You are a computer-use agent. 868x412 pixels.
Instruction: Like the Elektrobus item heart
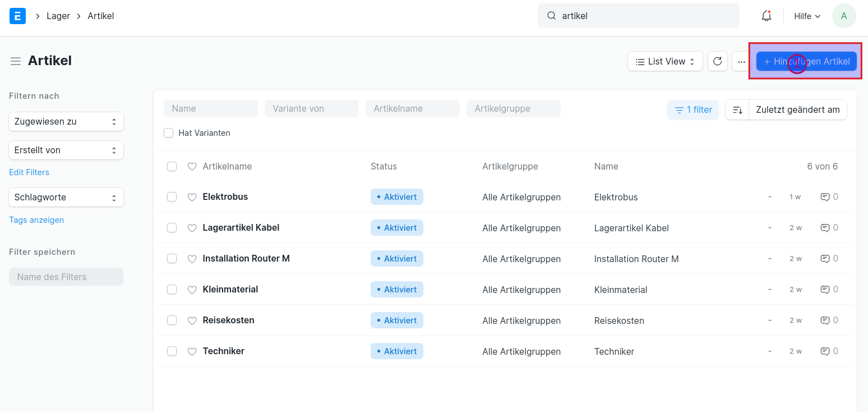point(192,197)
